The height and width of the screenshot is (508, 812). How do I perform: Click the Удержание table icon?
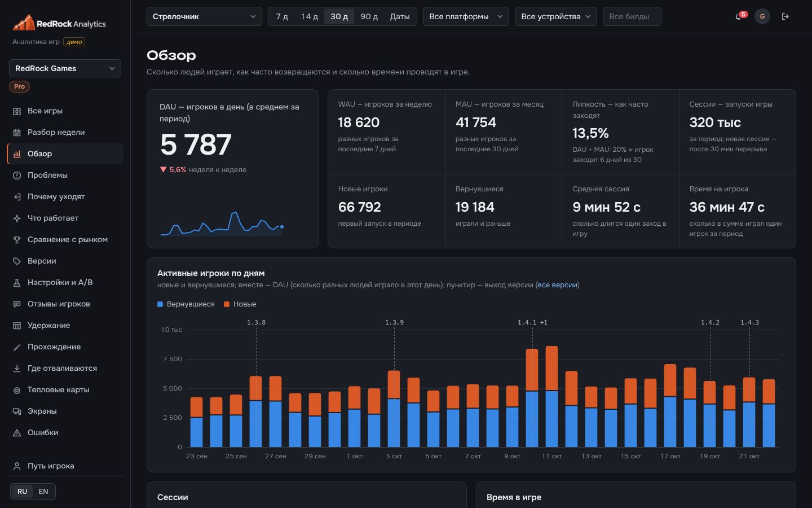pos(17,326)
